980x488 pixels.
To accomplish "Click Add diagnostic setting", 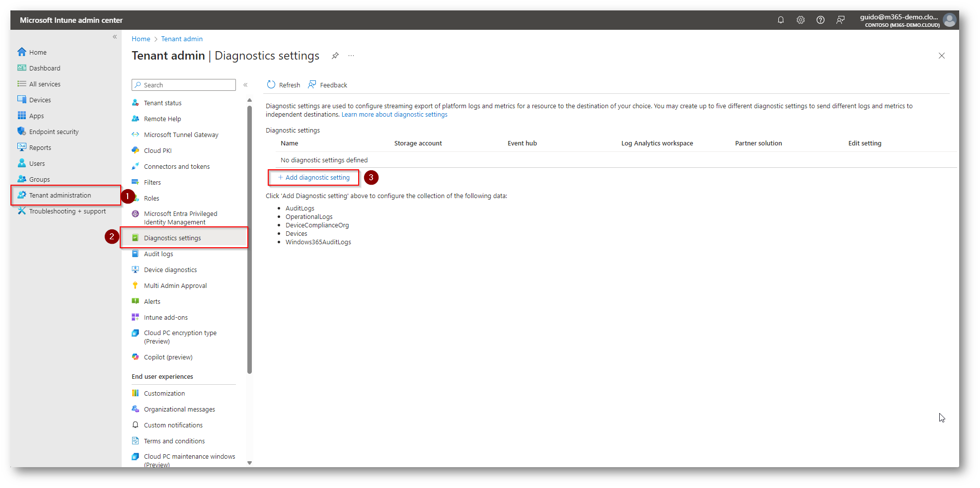I will (313, 177).
